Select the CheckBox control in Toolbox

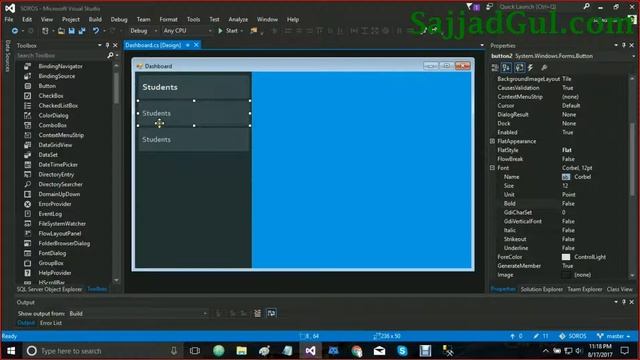pyautogui.click(x=51, y=96)
